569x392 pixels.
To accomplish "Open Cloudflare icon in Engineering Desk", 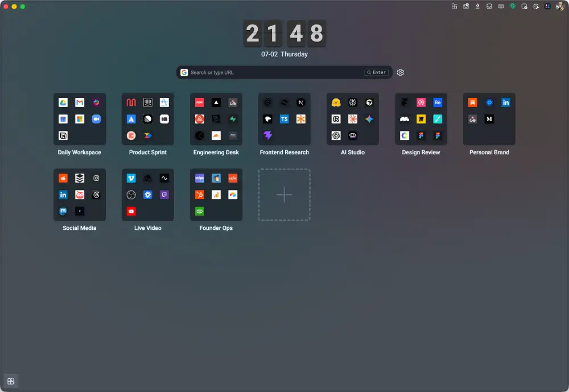I will (216, 136).
